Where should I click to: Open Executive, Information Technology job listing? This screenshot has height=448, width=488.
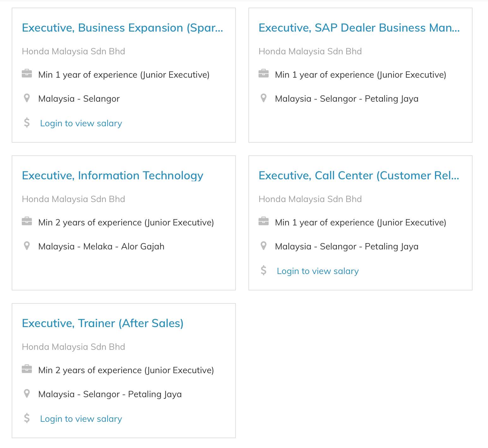point(113,176)
